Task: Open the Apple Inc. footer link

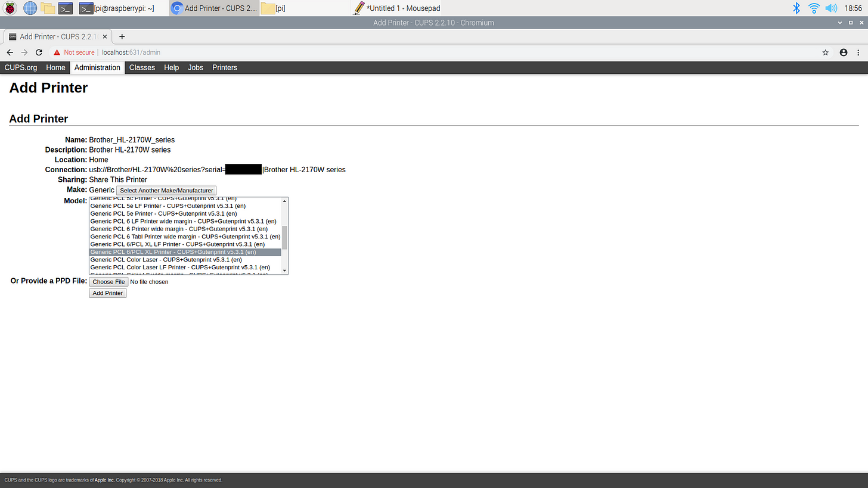Action: pos(104,480)
